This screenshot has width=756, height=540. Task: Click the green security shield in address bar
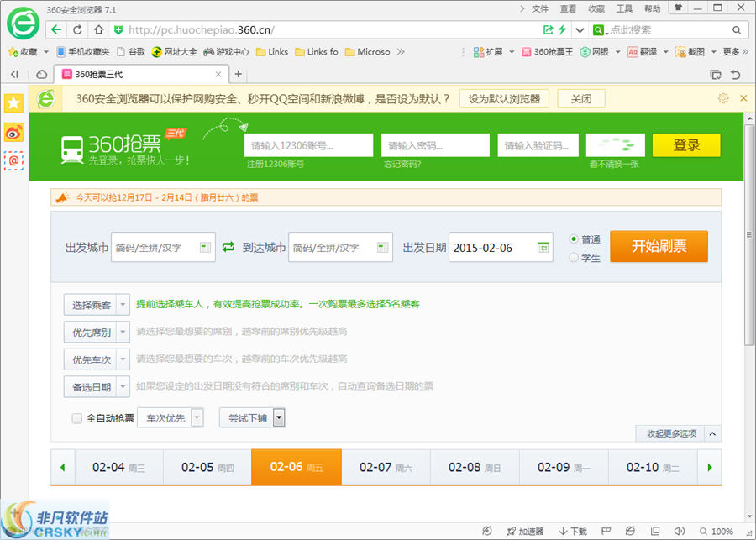pyautogui.click(x=118, y=30)
